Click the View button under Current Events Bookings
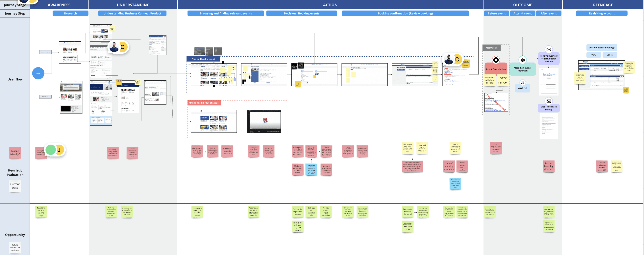This screenshot has height=255, width=644. pos(593,55)
